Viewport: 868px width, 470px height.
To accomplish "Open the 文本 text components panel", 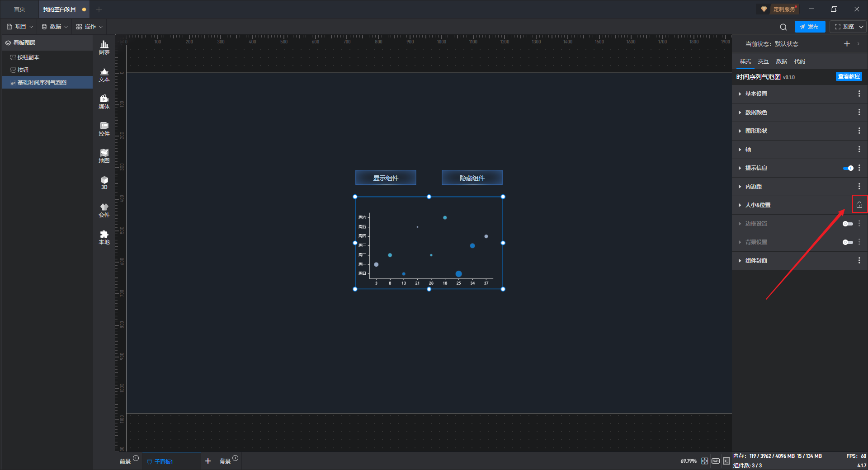I will [x=104, y=75].
